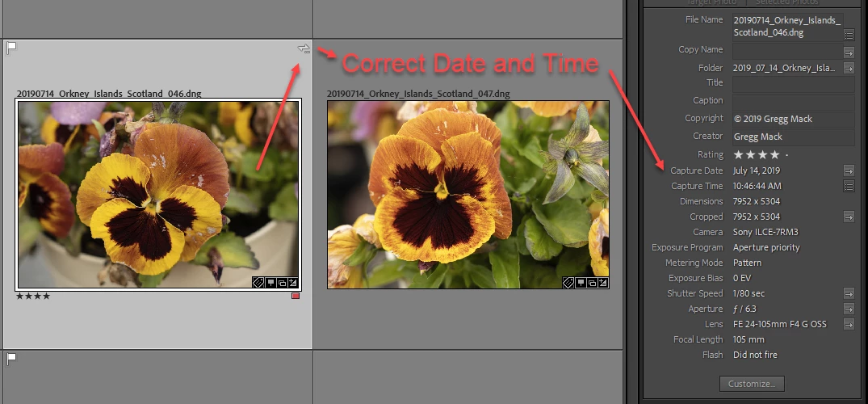Click into the Title field
Viewport: 868px width, 404px height.
point(793,84)
